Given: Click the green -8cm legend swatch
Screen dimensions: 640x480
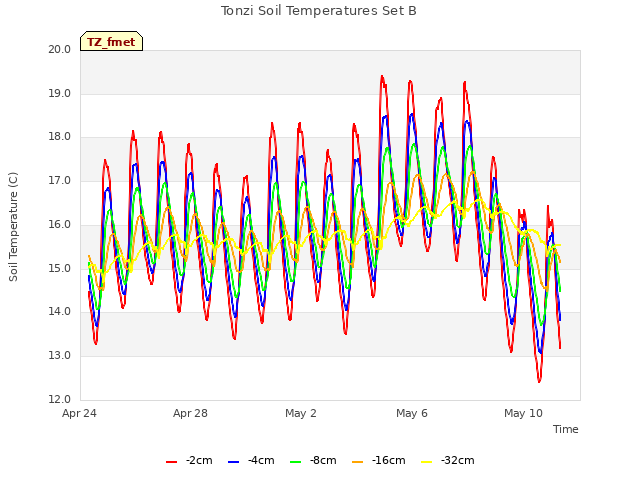Looking at the screenshot, I should pyautogui.click(x=296, y=462).
